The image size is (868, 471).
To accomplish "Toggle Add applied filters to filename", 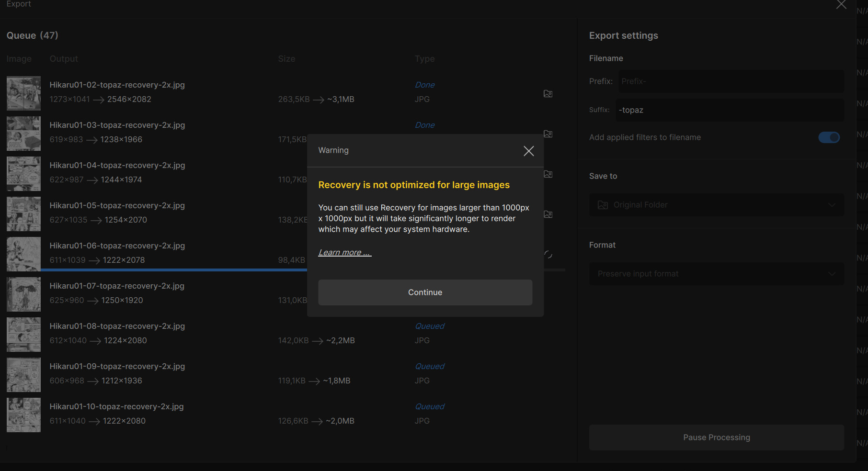I will point(829,138).
